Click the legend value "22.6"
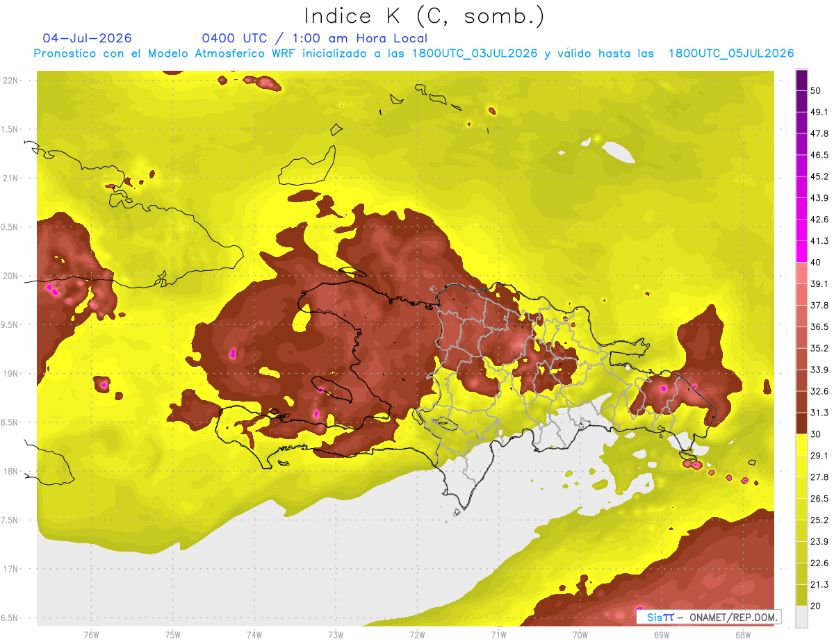 [x=819, y=563]
